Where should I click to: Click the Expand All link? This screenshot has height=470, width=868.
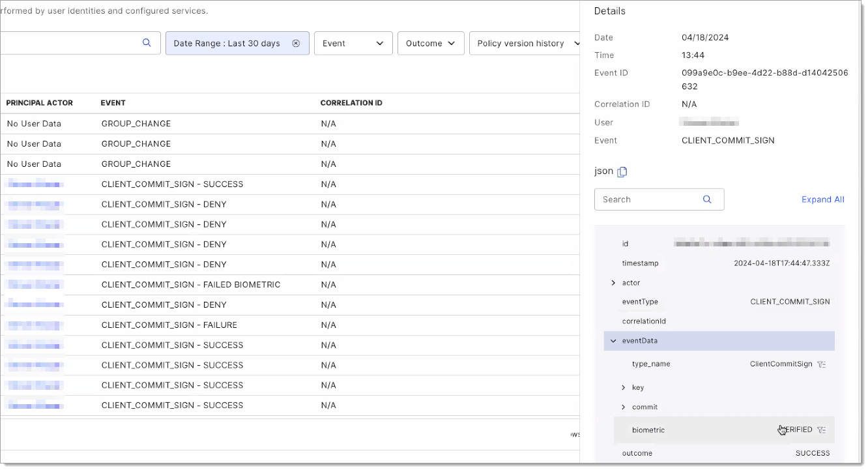[x=822, y=199]
